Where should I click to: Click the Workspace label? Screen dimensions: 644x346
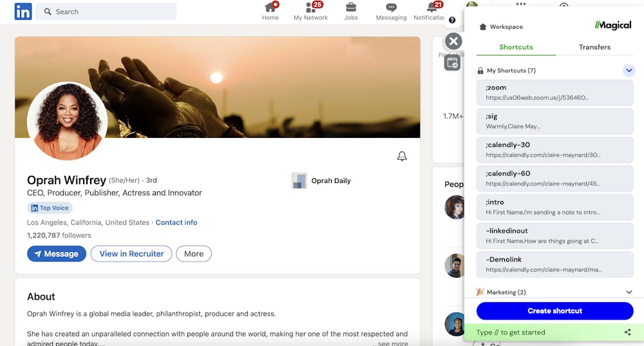point(506,26)
